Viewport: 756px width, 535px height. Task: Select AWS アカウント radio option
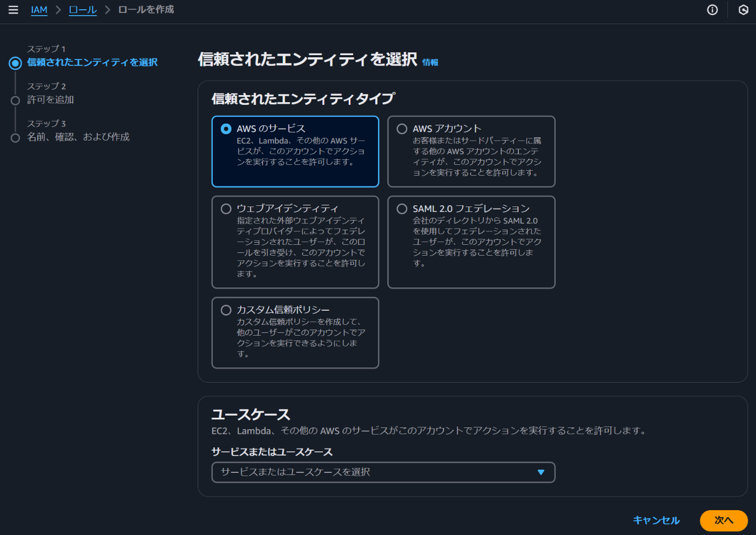point(402,129)
